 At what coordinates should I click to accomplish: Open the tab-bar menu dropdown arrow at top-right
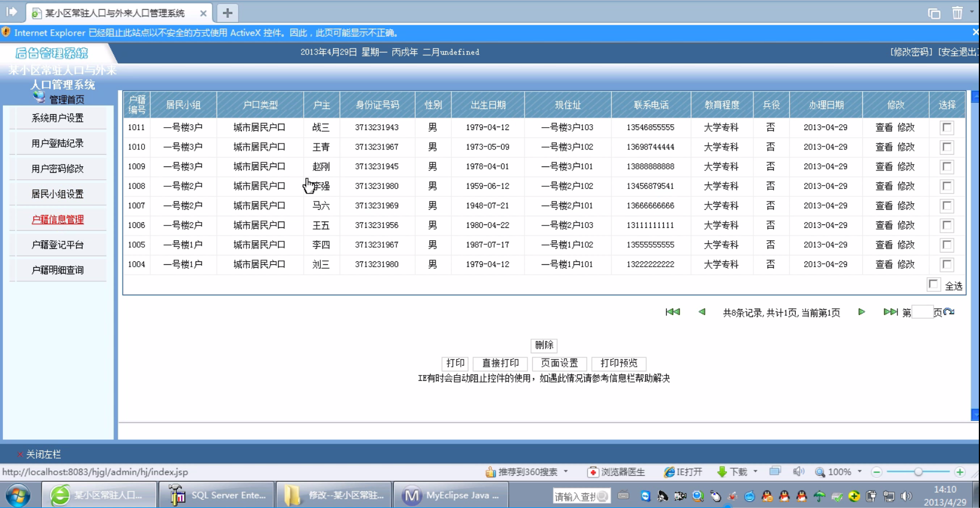[972, 11]
